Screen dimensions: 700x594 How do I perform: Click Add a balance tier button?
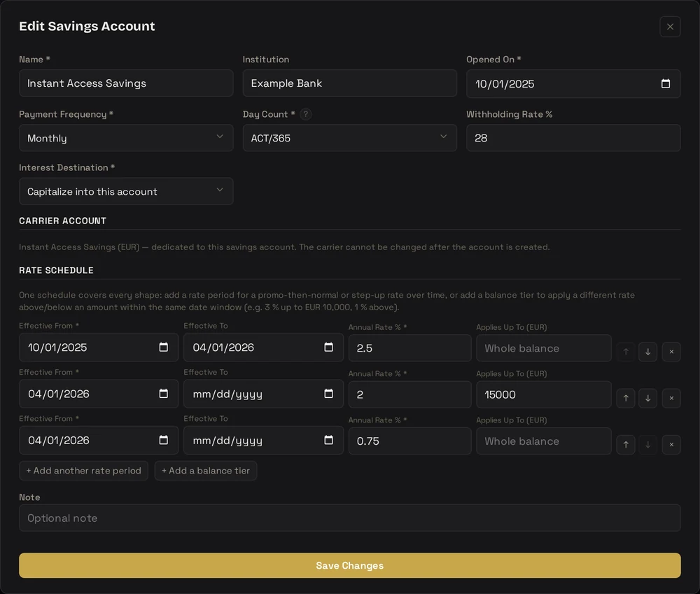205,471
